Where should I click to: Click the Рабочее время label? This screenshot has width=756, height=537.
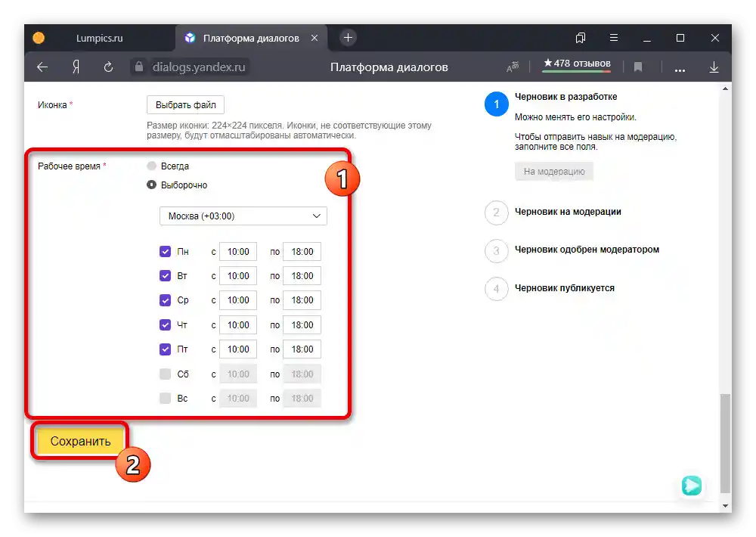point(69,166)
